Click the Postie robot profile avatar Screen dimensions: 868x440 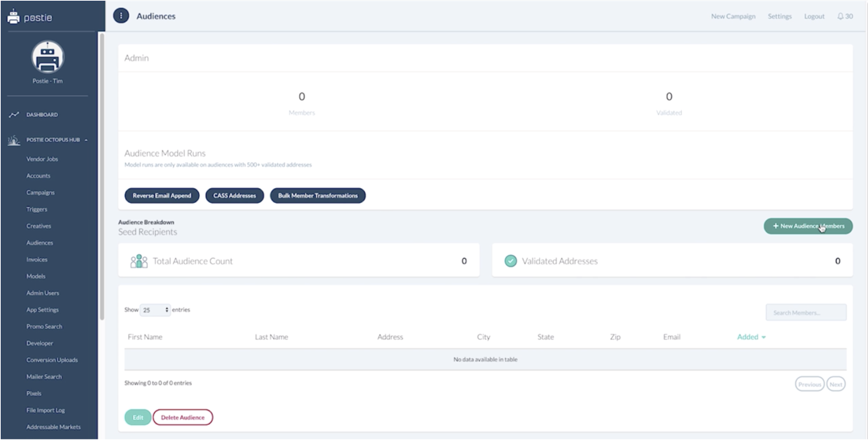click(x=48, y=57)
